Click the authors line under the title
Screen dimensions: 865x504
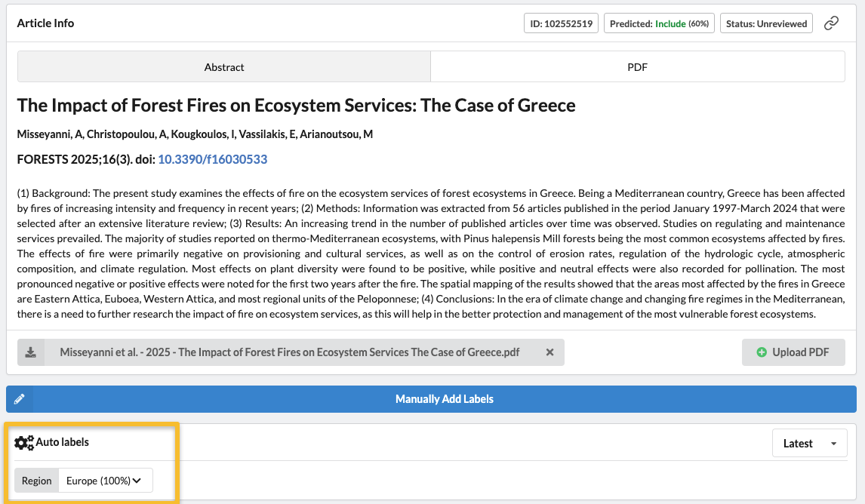pyautogui.click(x=195, y=134)
